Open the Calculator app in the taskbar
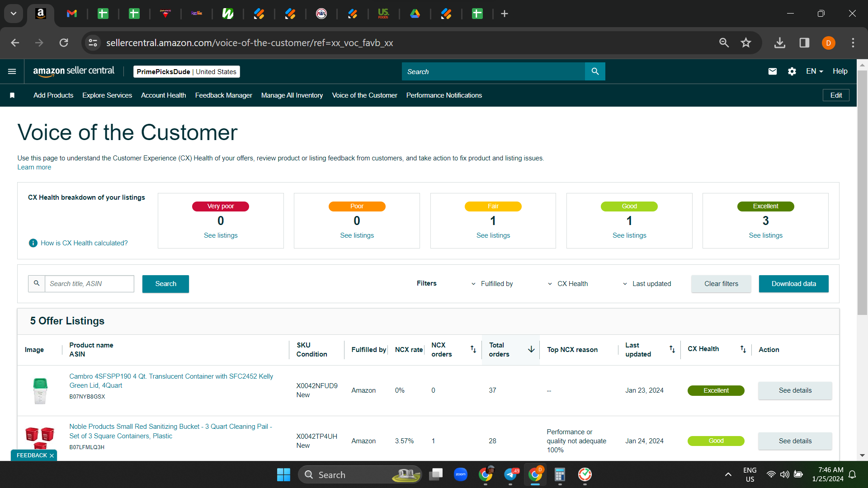868x488 pixels. 560,474
